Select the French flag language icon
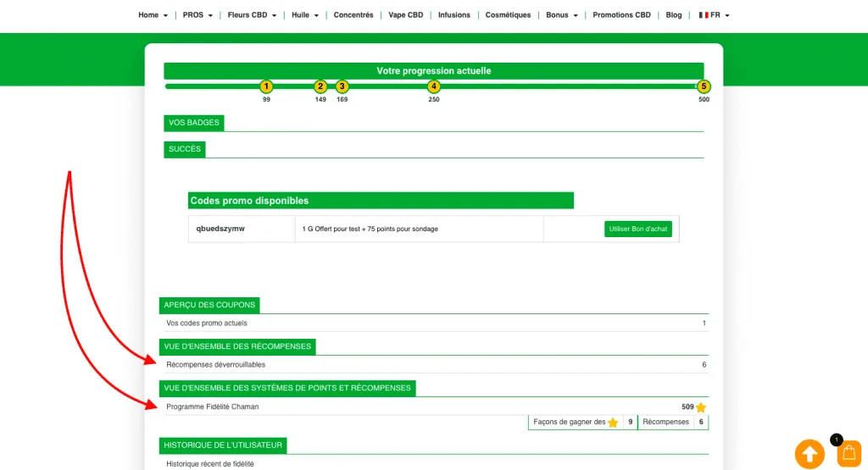Viewport: 868px width, 470px height. 703,15
